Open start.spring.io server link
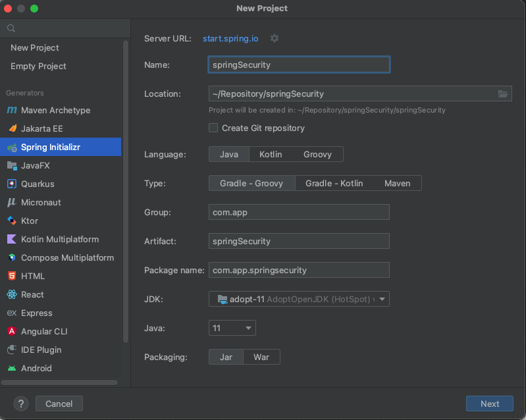 230,39
